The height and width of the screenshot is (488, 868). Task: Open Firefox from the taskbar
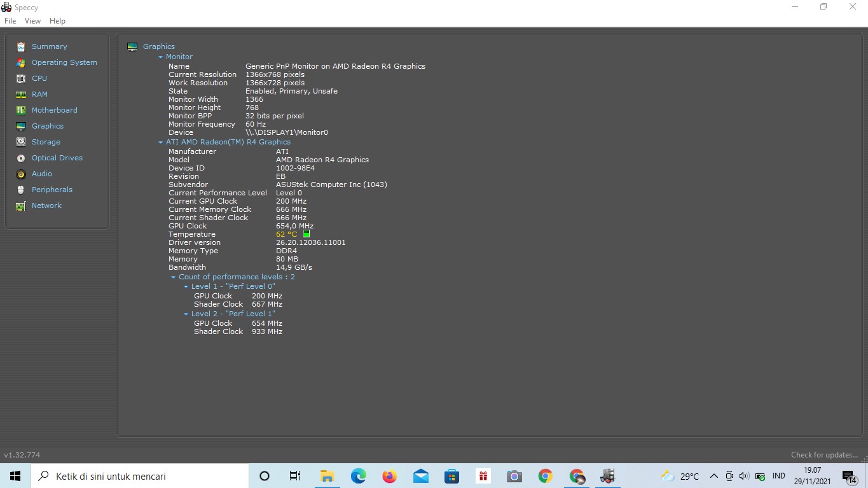pos(390,476)
